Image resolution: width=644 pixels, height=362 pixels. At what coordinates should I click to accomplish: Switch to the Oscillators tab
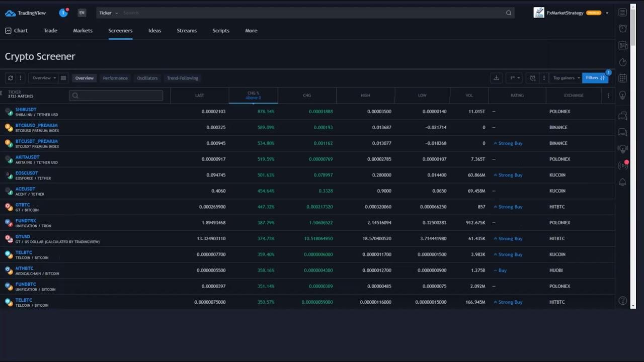pyautogui.click(x=147, y=78)
